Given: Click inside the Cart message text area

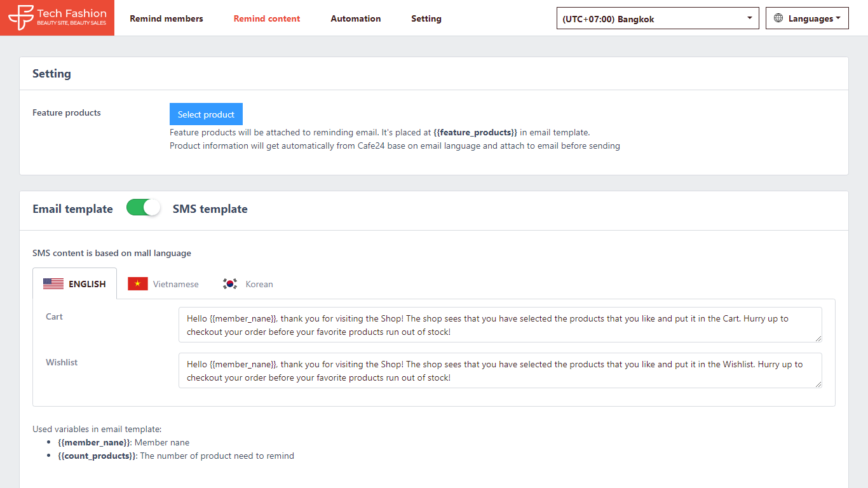Looking at the screenshot, I should pos(499,325).
